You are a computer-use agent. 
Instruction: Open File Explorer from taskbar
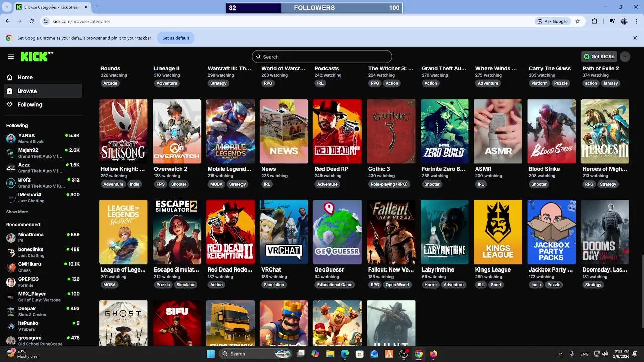tap(330, 354)
